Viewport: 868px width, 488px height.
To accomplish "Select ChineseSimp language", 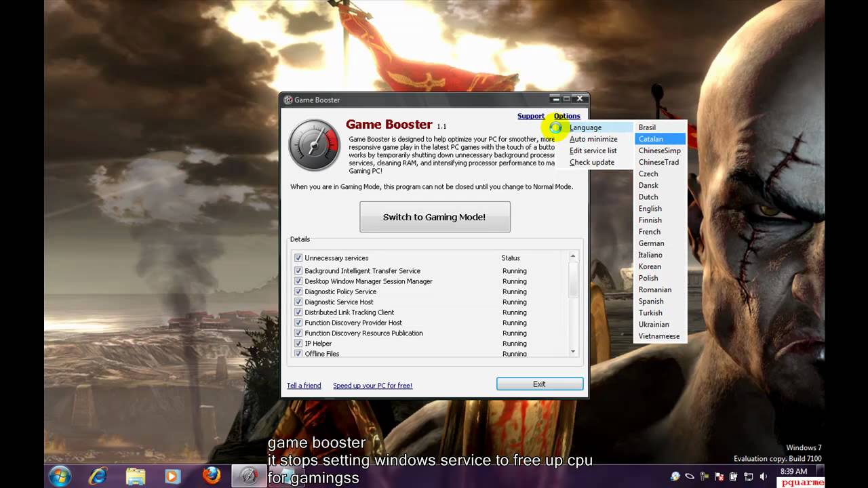I will click(660, 150).
